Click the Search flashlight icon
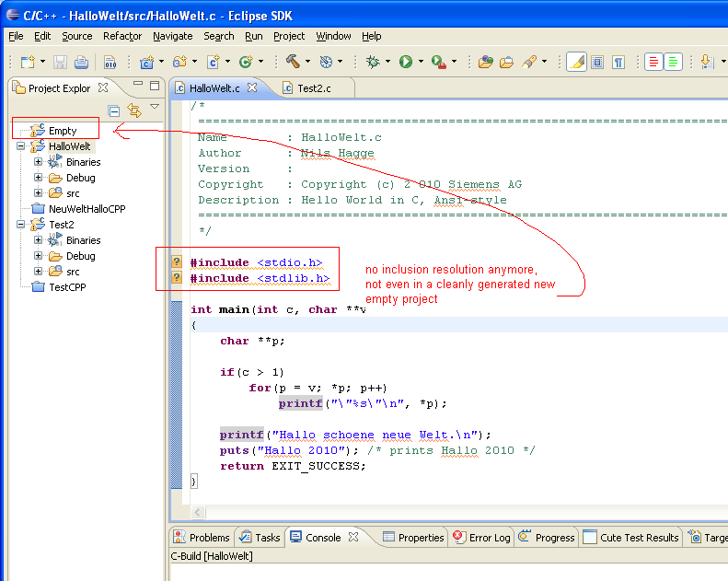This screenshot has height=581, width=728. [x=529, y=62]
